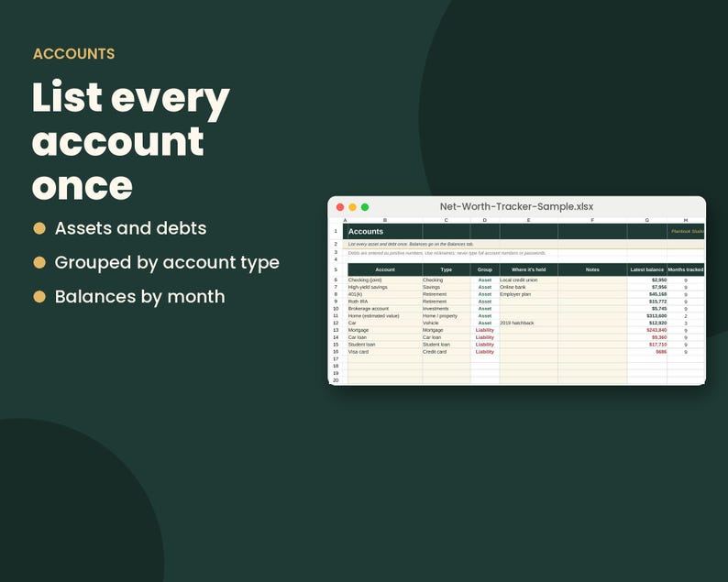Click the row 20 header number

pos(336,380)
